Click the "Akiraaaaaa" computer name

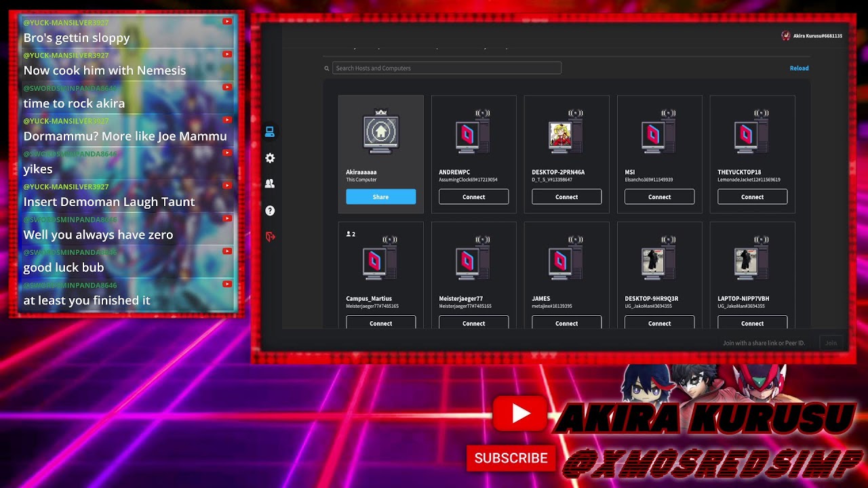[x=361, y=172]
